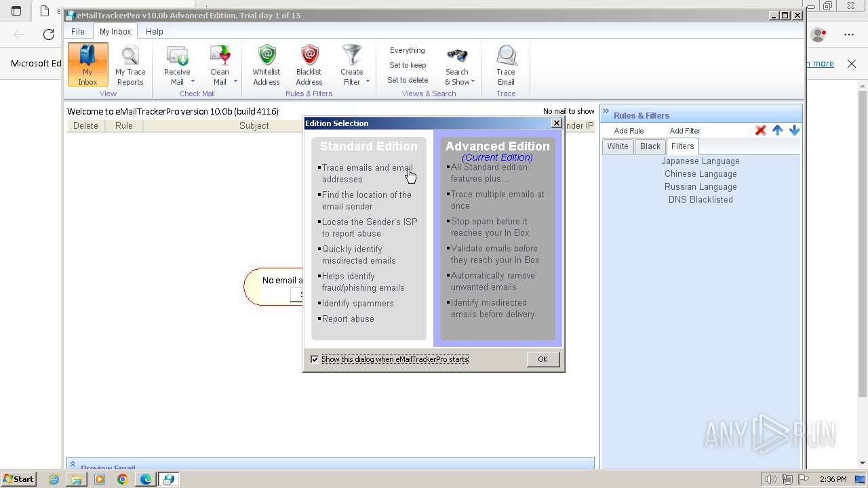Open Microsoft Edge from the taskbar
This screenshot has width=868, height=488.
pos(145,479)
